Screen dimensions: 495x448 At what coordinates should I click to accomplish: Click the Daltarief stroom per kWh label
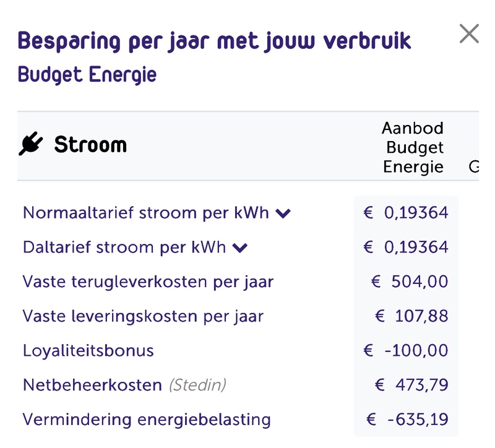pos(124,248)
